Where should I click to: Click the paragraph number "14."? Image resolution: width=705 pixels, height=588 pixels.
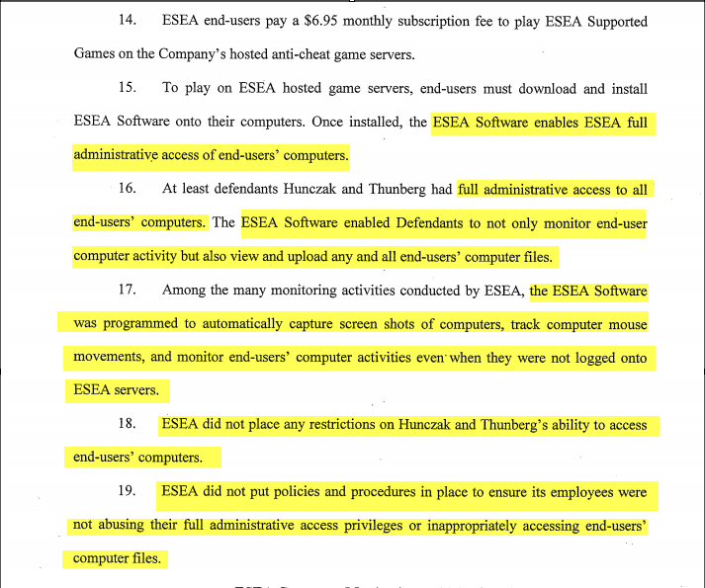click(128, 20)
